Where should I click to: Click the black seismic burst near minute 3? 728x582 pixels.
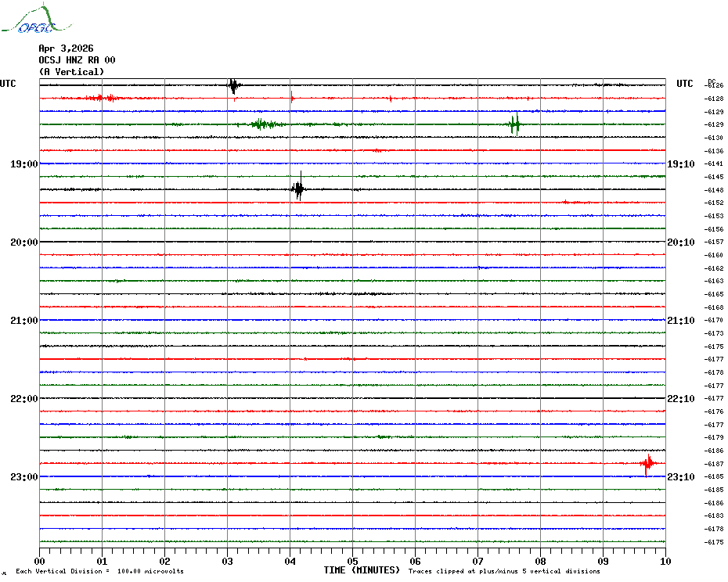[x=232, y=85]
